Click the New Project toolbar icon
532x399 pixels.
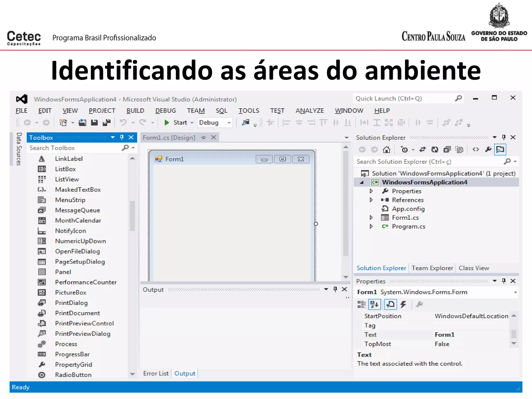point(63,123)
